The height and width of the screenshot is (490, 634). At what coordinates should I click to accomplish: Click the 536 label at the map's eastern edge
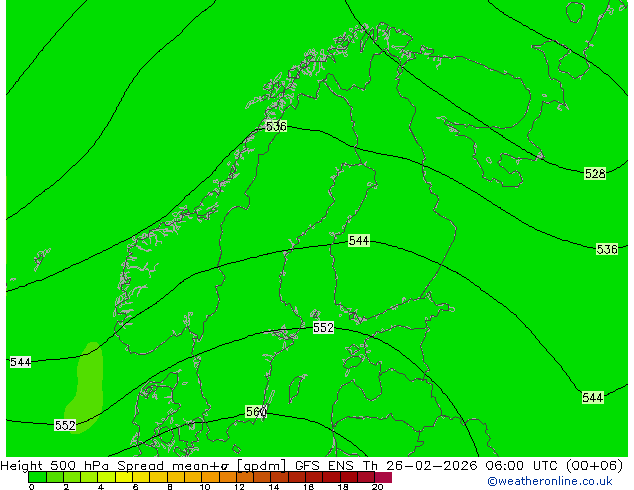coord(607,249)
